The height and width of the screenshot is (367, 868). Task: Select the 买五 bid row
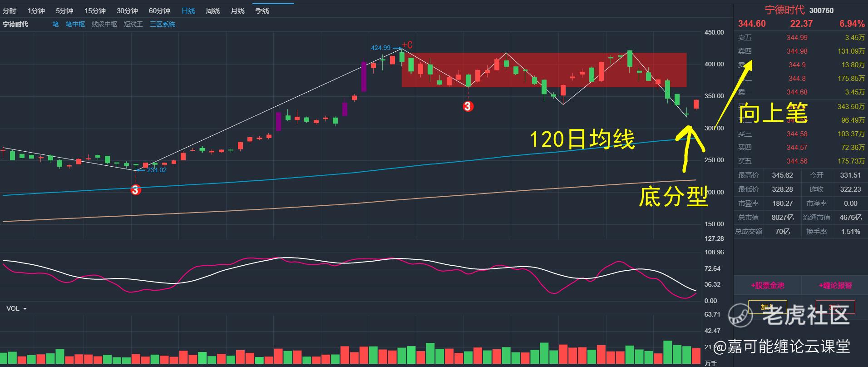click(x=801, y=161)
